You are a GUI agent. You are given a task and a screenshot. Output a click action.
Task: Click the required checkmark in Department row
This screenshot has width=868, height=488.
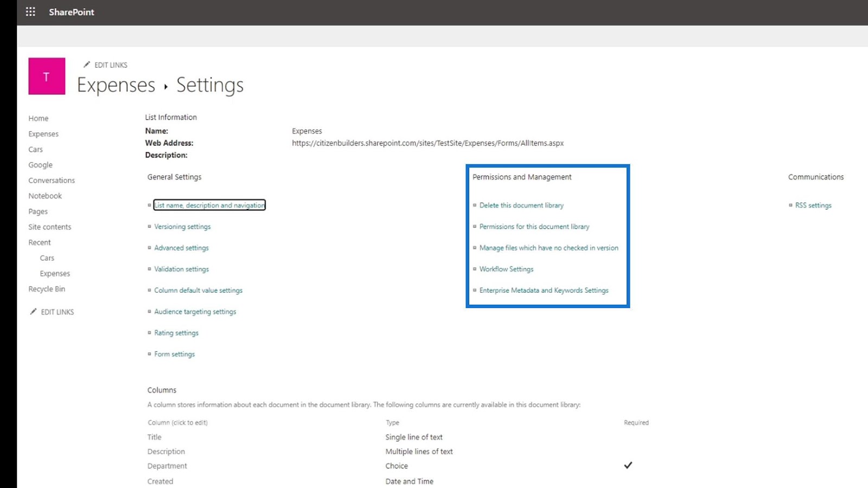tap(628, 465)
